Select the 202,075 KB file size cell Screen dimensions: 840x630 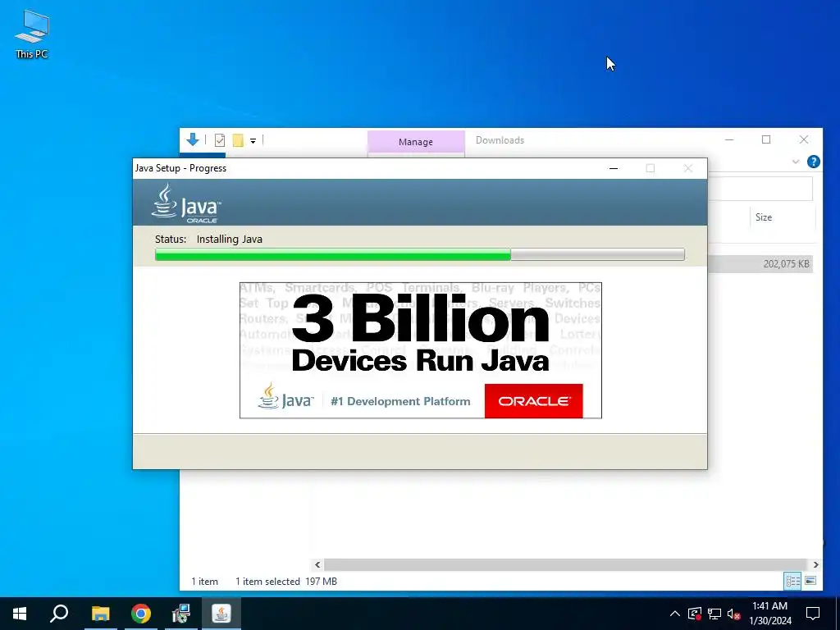coord(786,263)
